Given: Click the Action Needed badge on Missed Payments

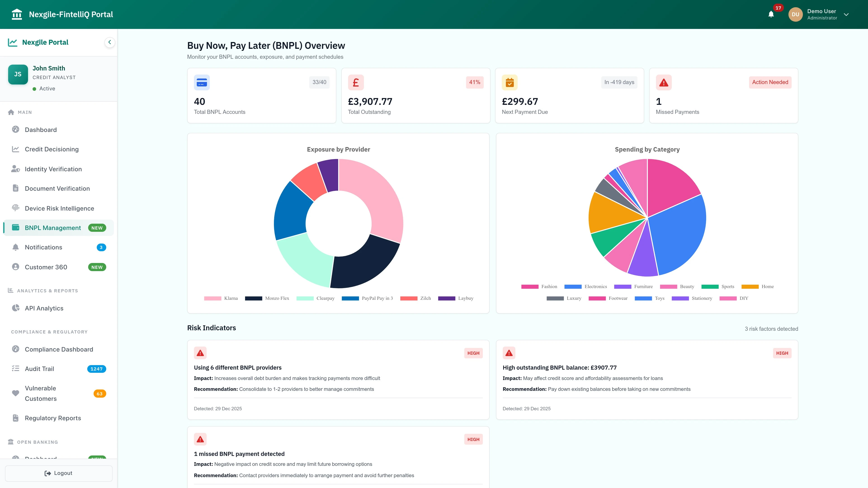Looking at the screenshot, I should point(770,82).
